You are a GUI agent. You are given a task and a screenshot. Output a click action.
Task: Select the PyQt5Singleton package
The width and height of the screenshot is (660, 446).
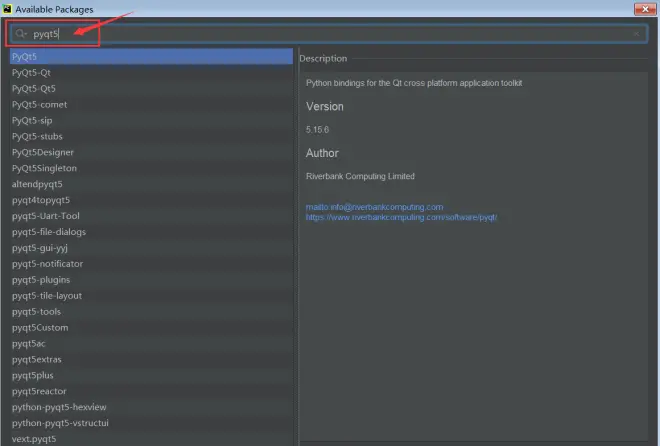tap(151, 168)
